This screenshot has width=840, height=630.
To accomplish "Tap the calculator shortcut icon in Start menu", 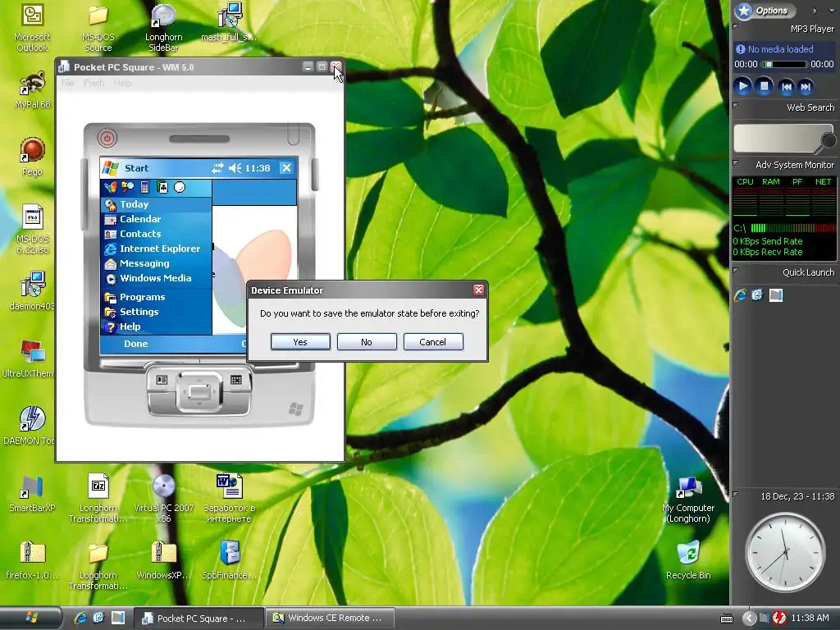I will point(144,187).
